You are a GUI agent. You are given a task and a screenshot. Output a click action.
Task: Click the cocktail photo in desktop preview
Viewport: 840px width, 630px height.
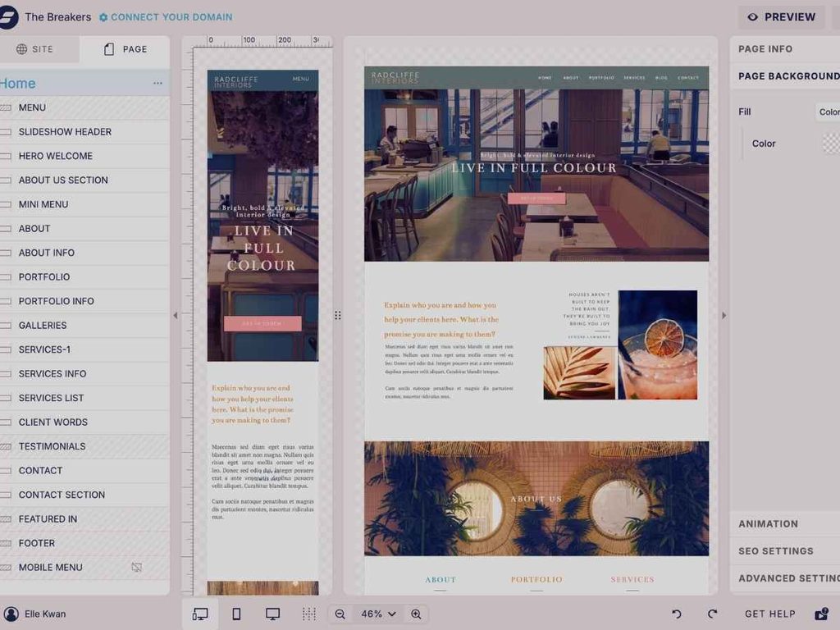pyautogui.click(x=658, y=345)
